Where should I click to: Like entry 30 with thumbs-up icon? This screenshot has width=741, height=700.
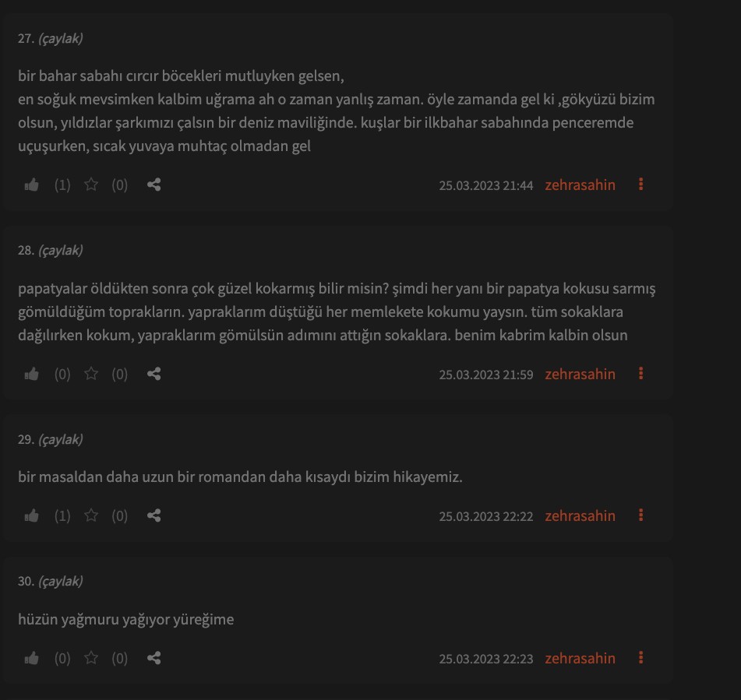pos(32,659)
